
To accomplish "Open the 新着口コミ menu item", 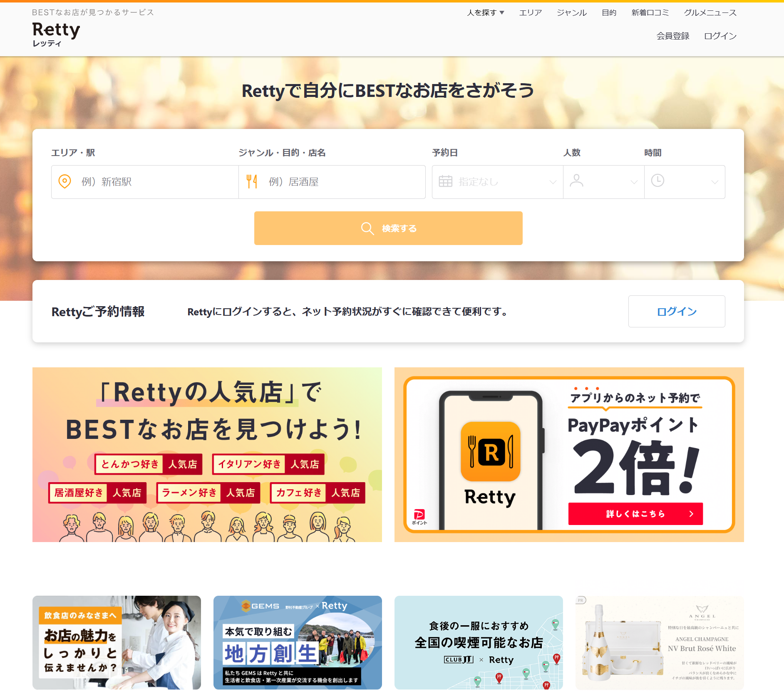I will tap(650, 12).
